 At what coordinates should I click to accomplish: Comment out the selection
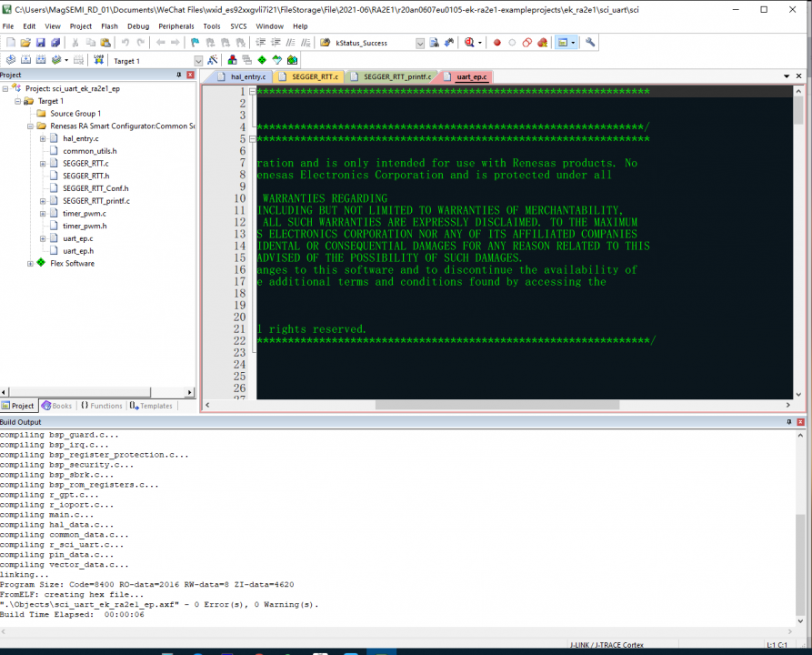(x=290, y=43)
